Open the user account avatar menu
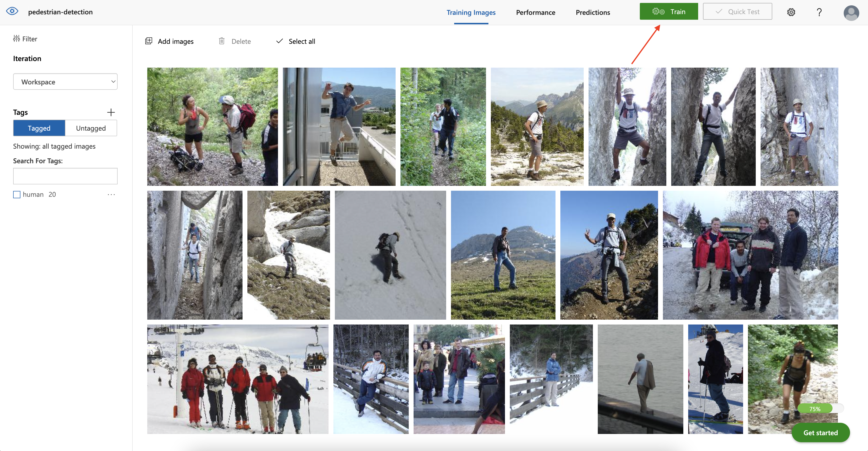Image resolution: width=868 pixels, height=451 pixels. [x=851, y=13]
